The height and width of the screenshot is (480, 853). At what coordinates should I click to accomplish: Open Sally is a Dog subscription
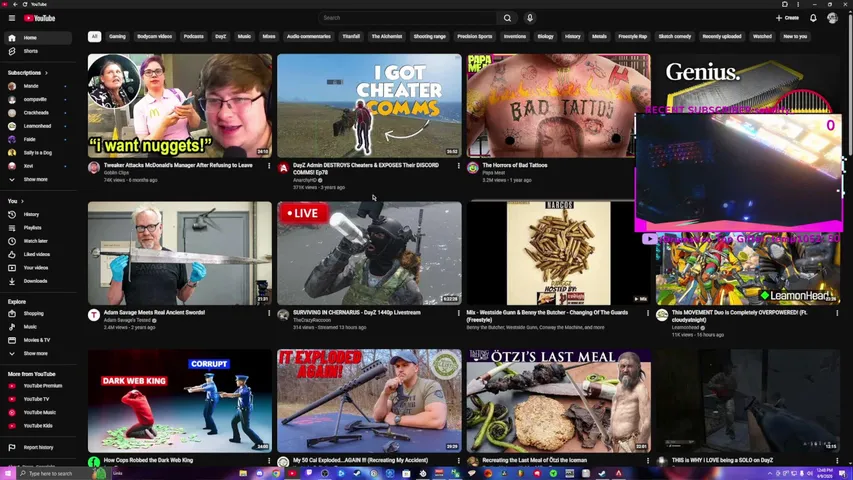(38, 153)
